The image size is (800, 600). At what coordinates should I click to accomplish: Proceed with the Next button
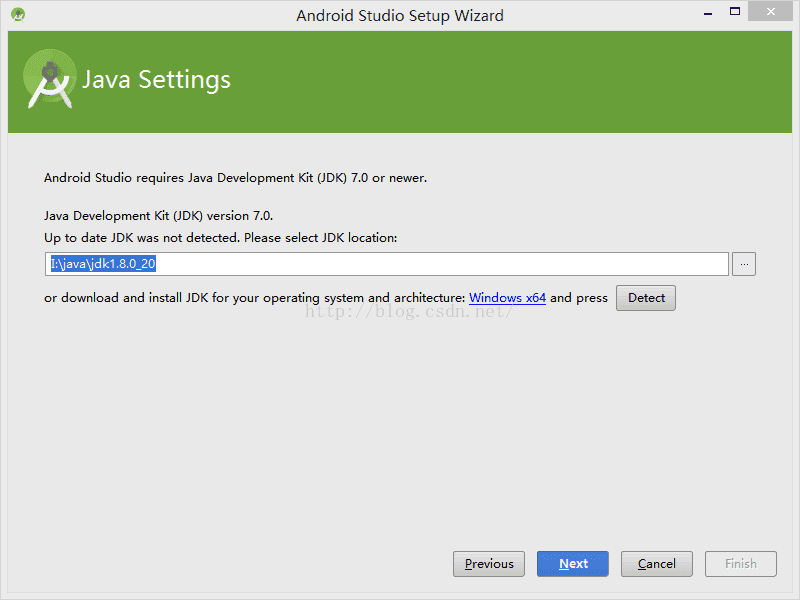click(572, 564)
